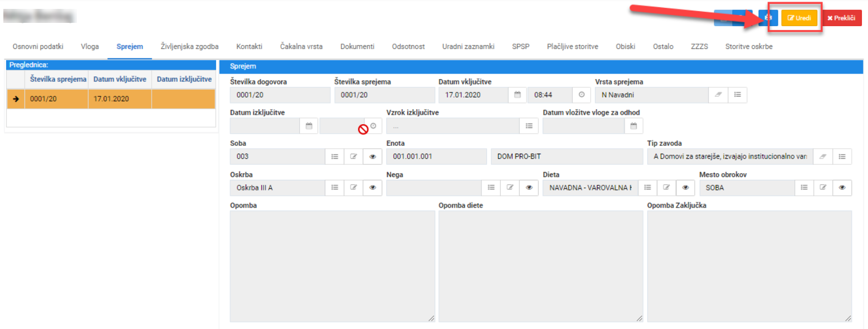Click the Vrsta sprejema field N Navadni

click(x=652, y=95)
